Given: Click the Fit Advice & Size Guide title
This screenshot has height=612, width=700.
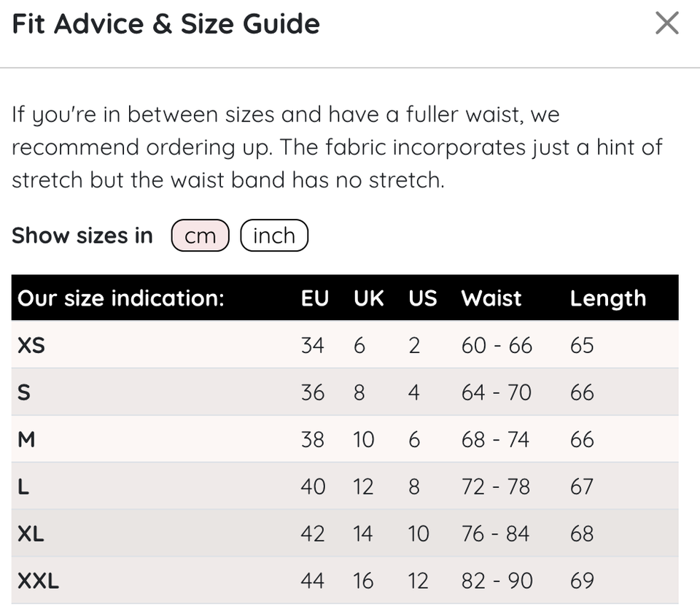Looking at the screenshot, I should point(166,24).
